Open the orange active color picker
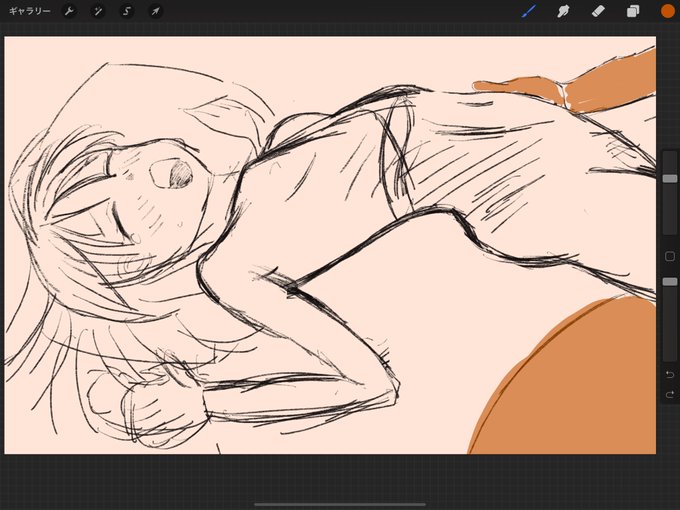680x510 pixels. (x=667, y=11)
